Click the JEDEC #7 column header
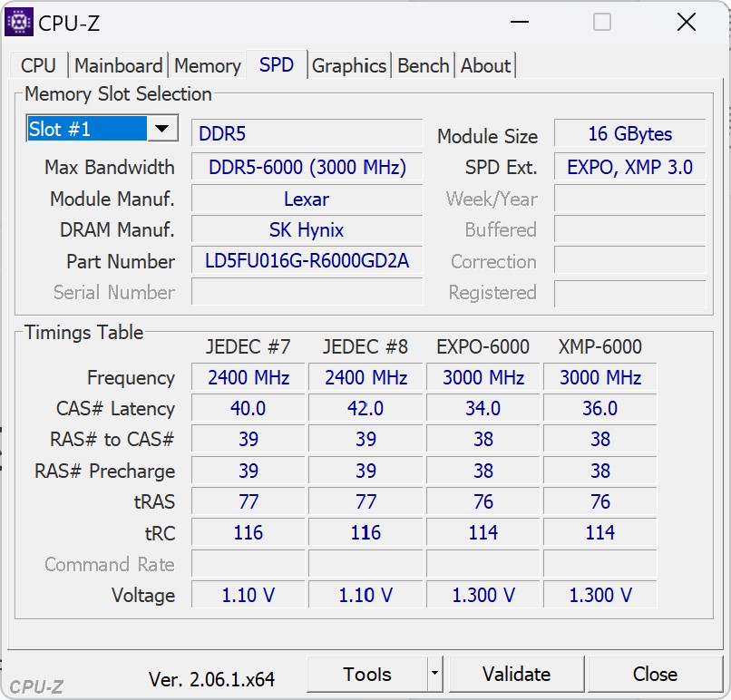 pyautogui.click(x=248, y=346)
